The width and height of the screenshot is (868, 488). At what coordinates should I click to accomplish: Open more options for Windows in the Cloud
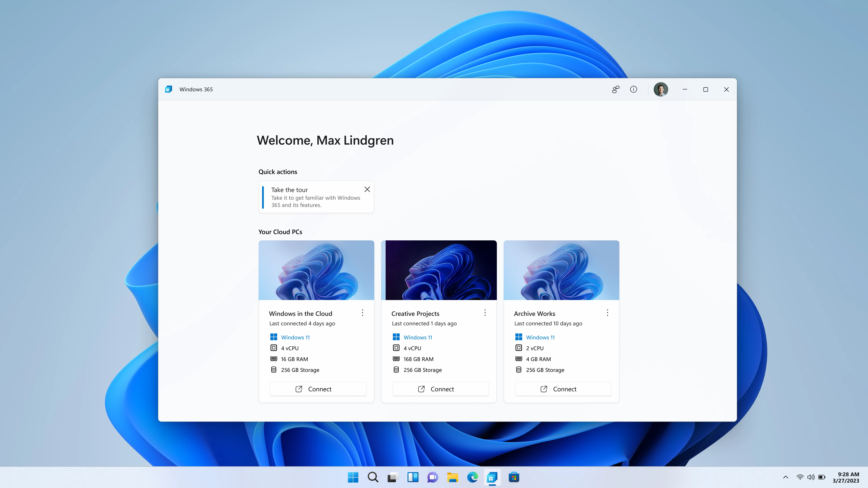click(363, 313)
